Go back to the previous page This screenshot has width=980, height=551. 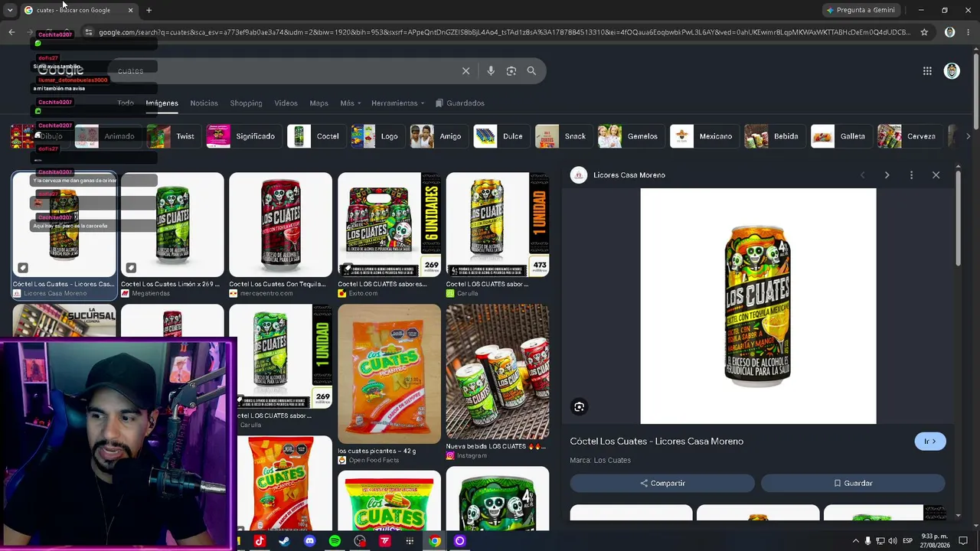coord(11,32)
